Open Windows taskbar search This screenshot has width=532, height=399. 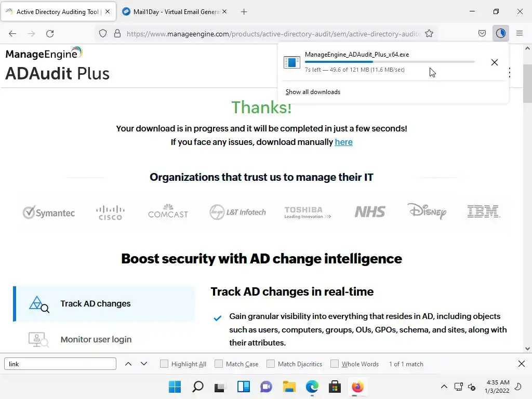(x=198, y=387)
